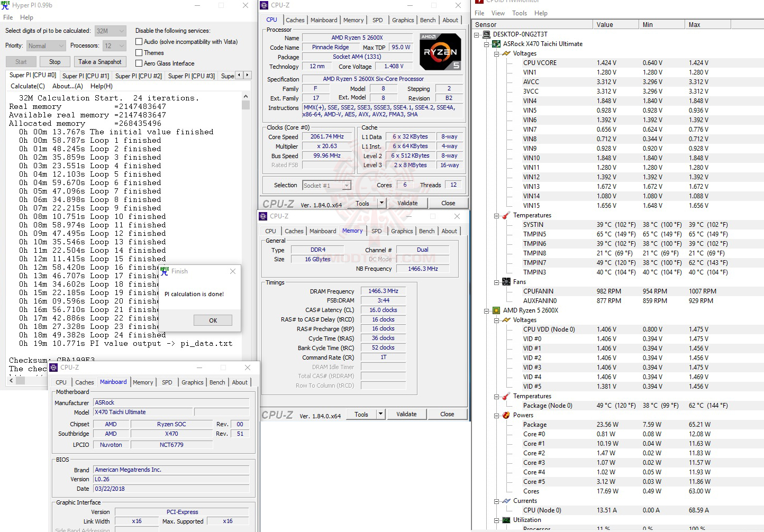
Task: Switch to the Caches tab in CPU-Z CPU window
Action: [295, 20]
